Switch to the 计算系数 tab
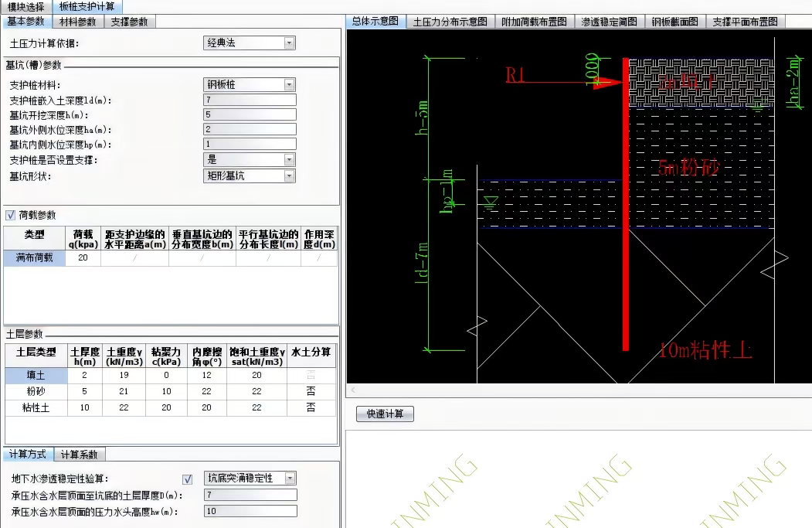 click(80, 455)
